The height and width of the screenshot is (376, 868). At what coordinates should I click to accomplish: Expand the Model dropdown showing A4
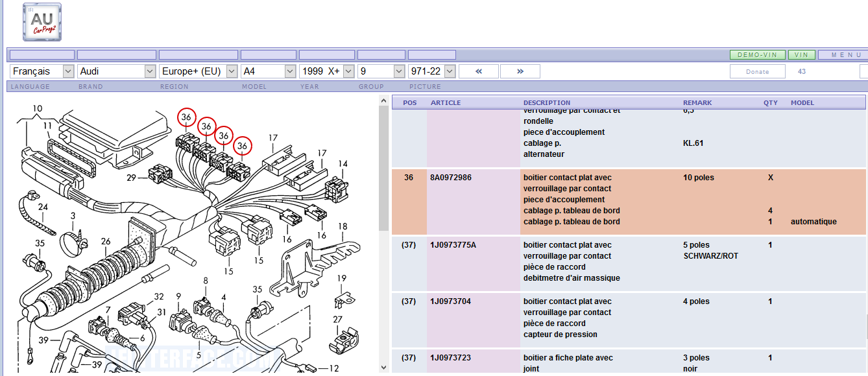pyautogui.click(x=269, y=71)
